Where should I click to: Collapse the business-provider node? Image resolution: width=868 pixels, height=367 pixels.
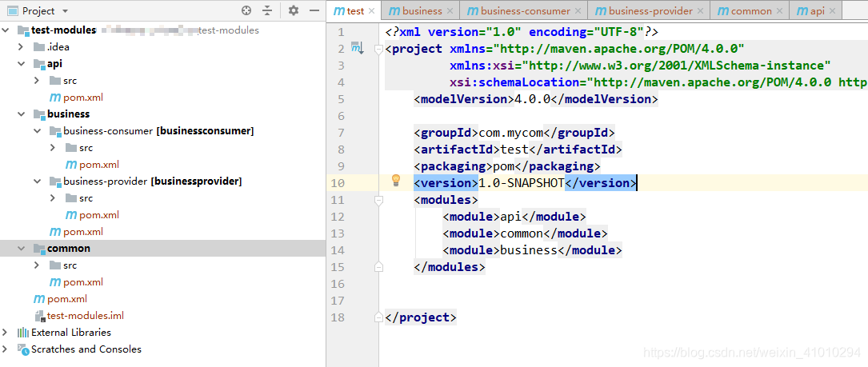coord(37,182)
